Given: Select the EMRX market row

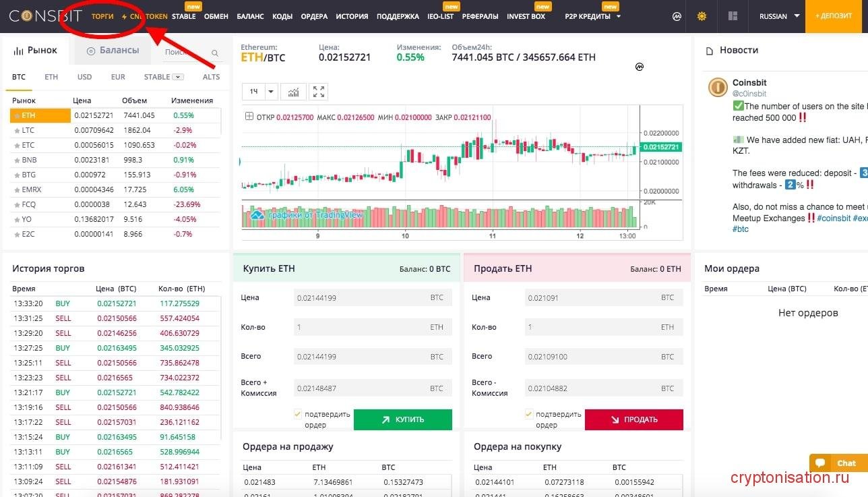Looking at the screenshot, I should coord(32,190).
